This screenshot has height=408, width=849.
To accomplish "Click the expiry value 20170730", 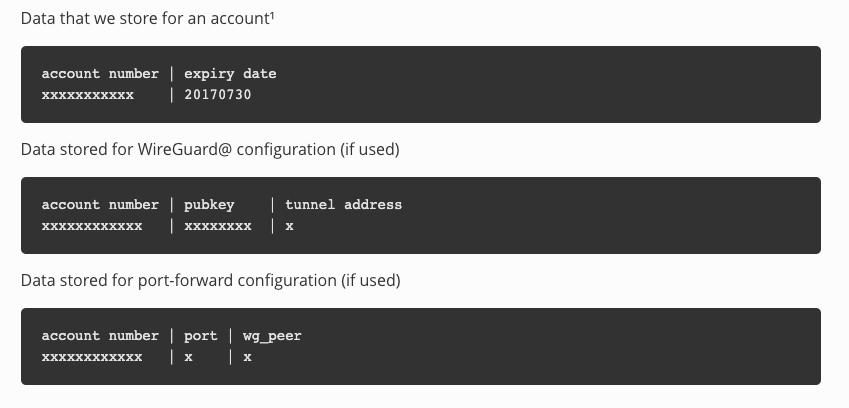I will (218, 95).
